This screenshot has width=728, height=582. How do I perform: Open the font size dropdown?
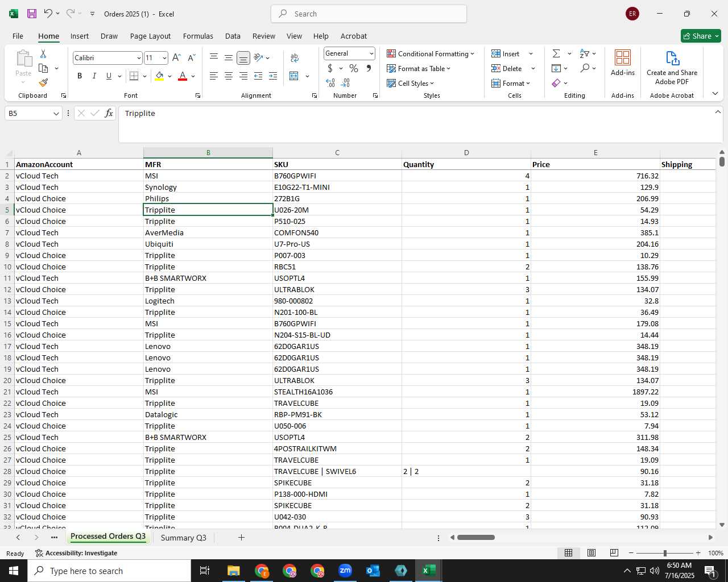(164, 58)
